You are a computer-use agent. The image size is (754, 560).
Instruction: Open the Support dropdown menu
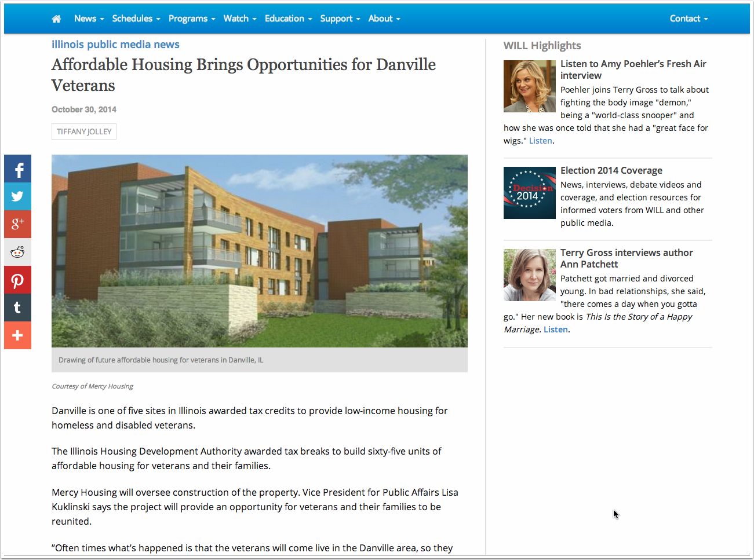(x=340, y=19)
